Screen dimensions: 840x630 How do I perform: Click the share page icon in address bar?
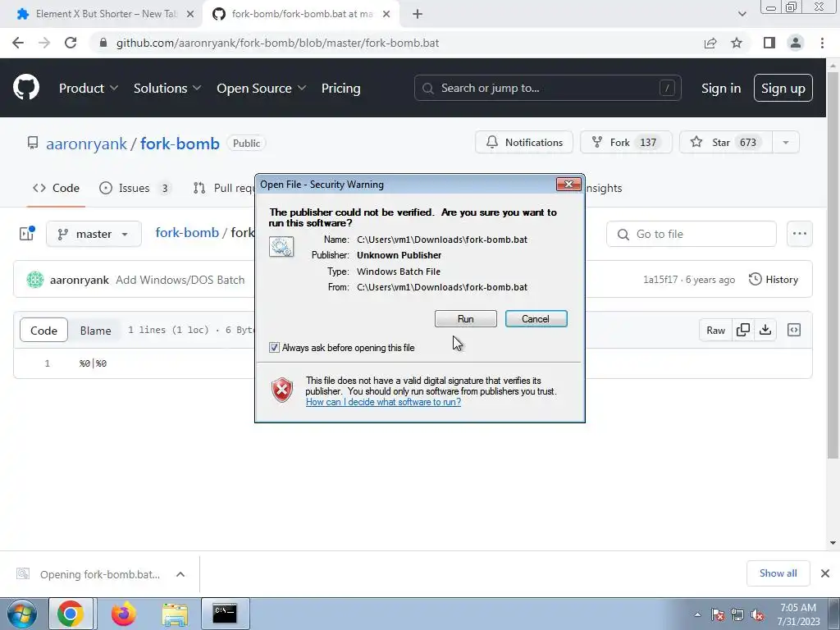[710, 43]
